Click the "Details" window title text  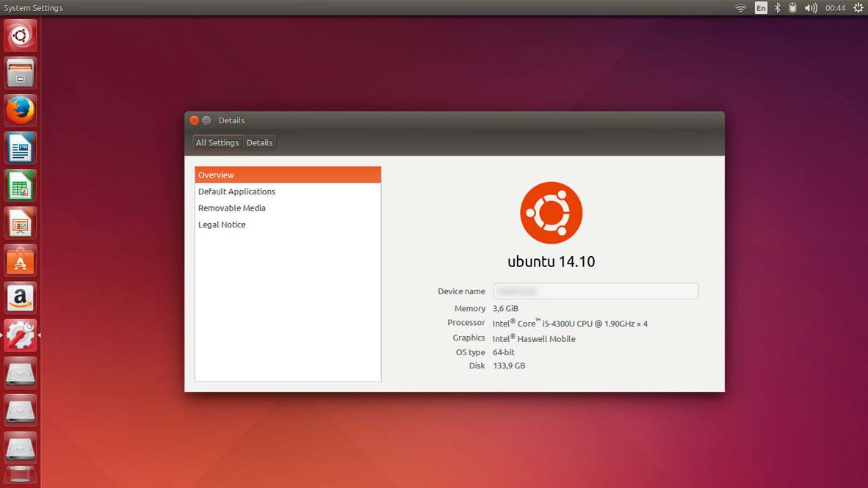pos(231,120)
